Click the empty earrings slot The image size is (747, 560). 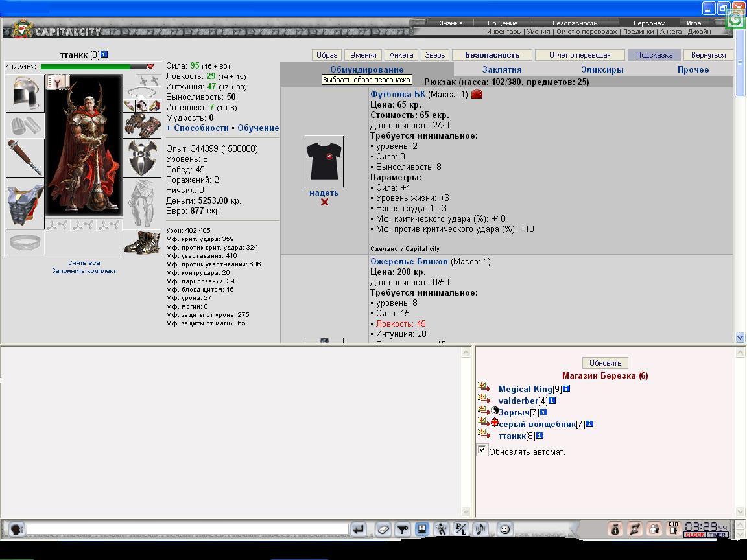point(148,80)
